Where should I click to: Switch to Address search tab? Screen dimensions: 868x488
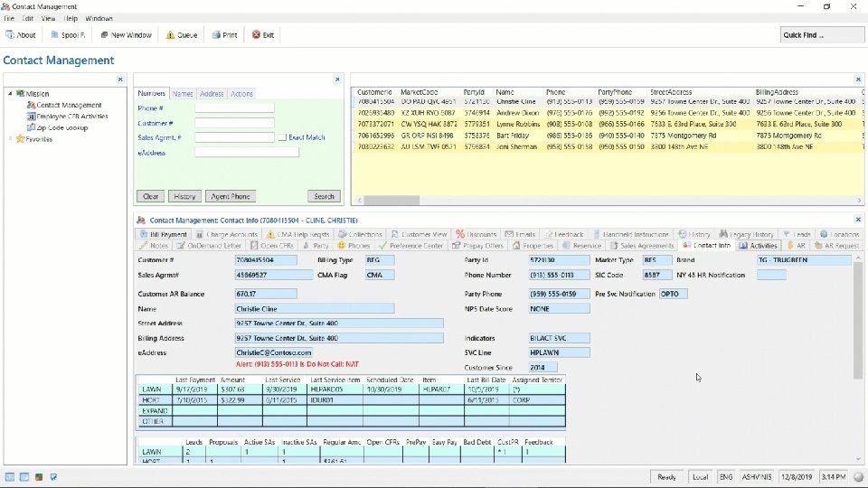coord(212,93)
